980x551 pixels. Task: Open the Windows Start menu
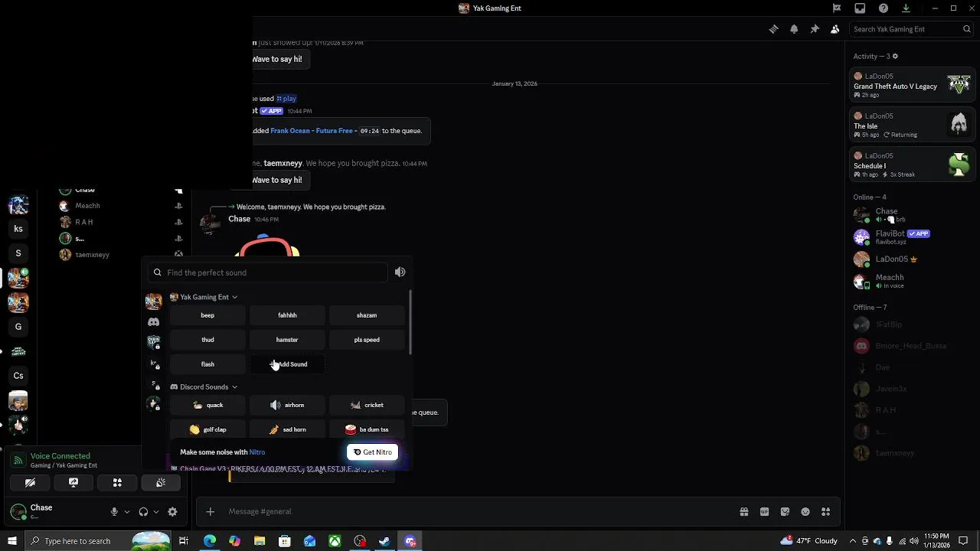tap(12, 541)
